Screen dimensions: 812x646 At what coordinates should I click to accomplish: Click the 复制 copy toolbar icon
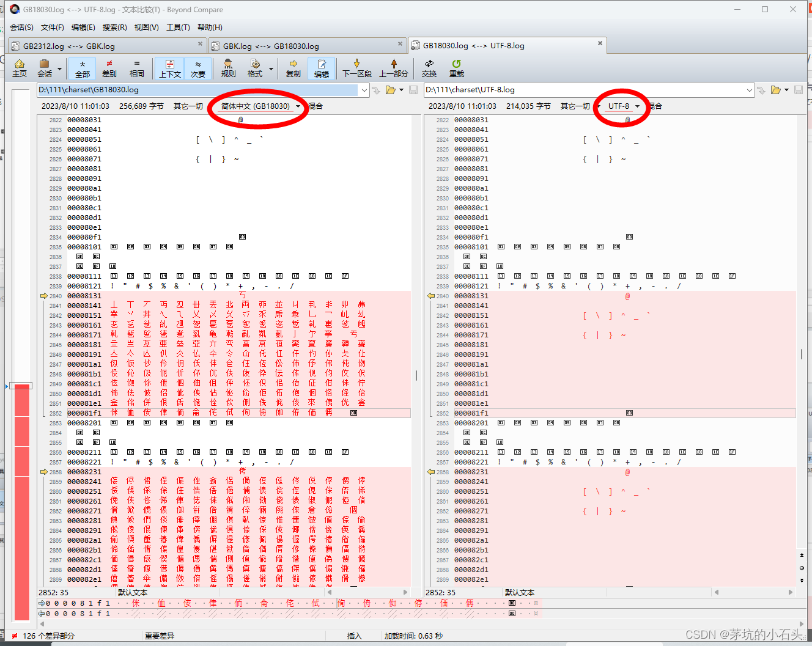(x=293, y=68)
